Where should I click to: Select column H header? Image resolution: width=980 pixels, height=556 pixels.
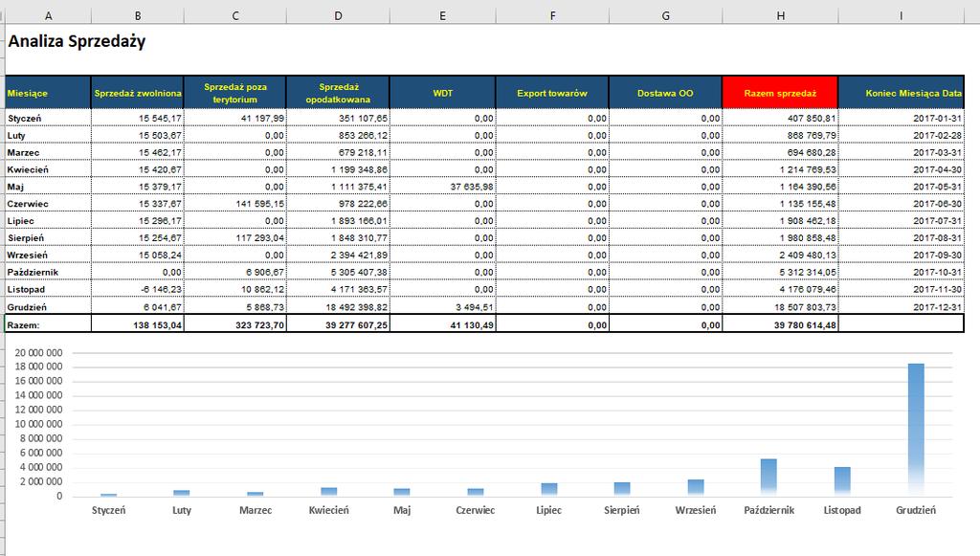[x=780, y=15]
